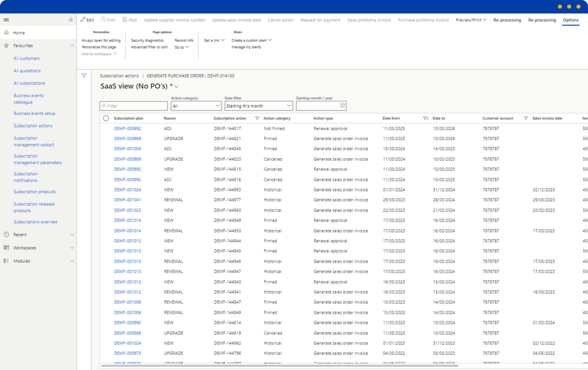Select the Edit pencil icon
The width and height of the screenshot is (588, 370).
(84, 19)
